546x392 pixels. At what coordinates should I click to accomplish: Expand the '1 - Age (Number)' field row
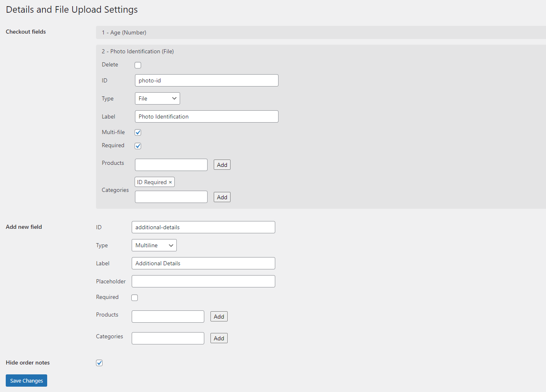coord(321,32)
